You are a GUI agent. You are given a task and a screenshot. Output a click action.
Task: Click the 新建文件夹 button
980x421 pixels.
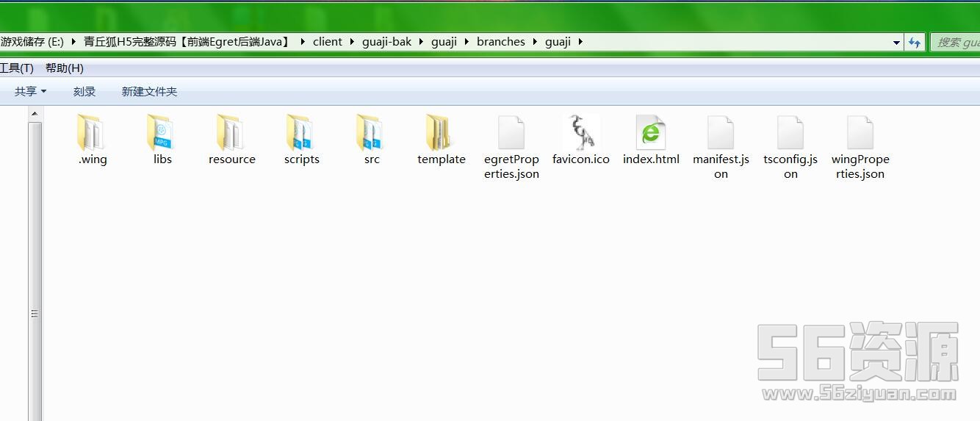click(149, 92)
